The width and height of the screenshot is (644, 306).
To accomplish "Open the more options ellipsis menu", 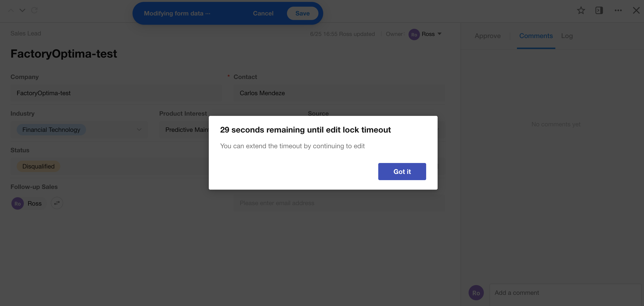I will click(x=618, y=10).
